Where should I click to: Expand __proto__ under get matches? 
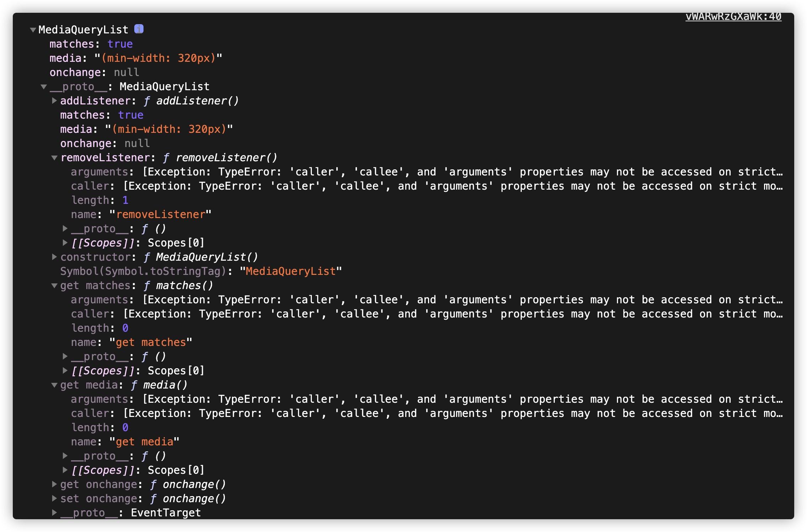tap(65, 356)
